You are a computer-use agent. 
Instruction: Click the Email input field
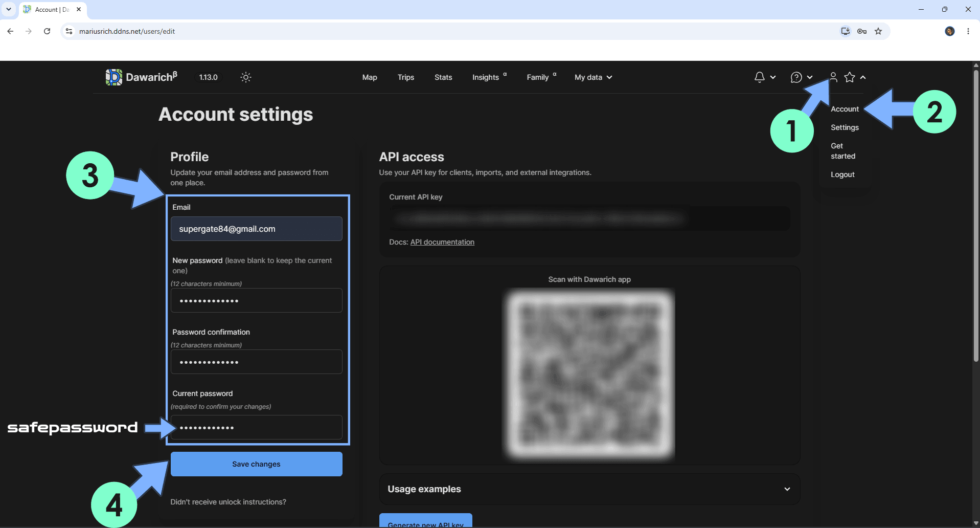[x=257, y=229]
